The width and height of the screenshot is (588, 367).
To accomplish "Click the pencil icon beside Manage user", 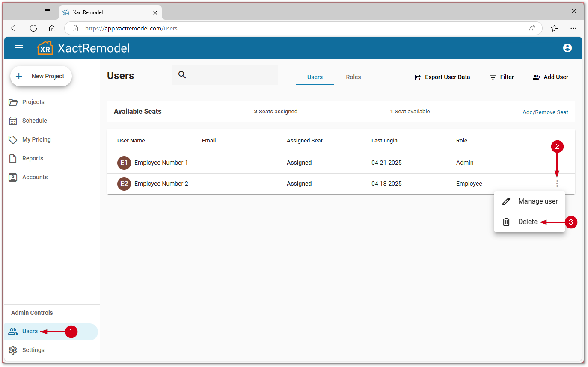I will (x=506, y=201).
